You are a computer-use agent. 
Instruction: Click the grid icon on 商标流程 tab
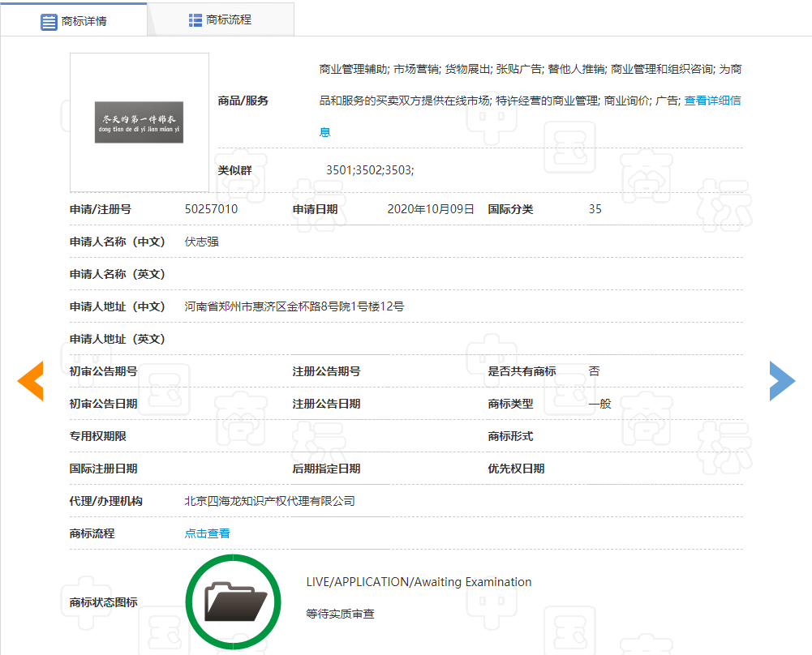195,20
